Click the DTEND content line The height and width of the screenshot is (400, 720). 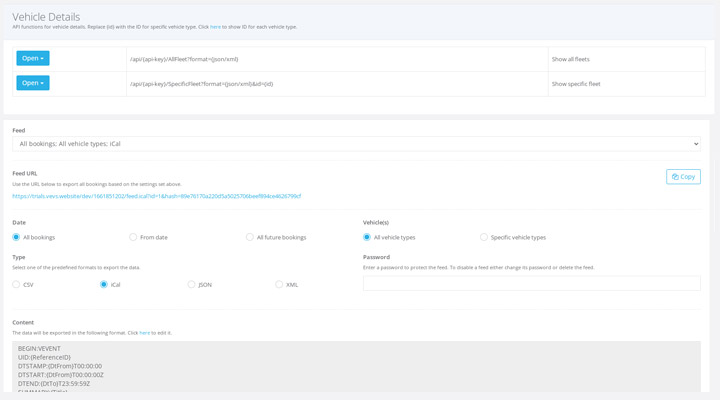coord(54,383)
